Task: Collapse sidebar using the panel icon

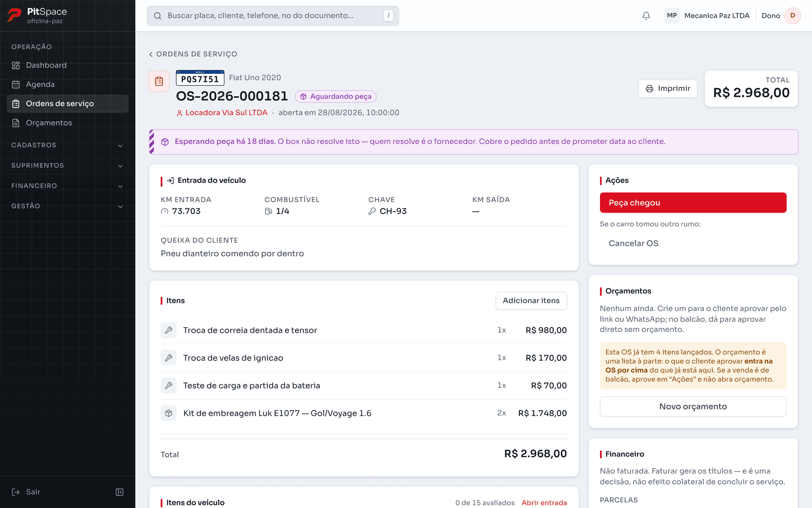Action: [x=120, y=492]
